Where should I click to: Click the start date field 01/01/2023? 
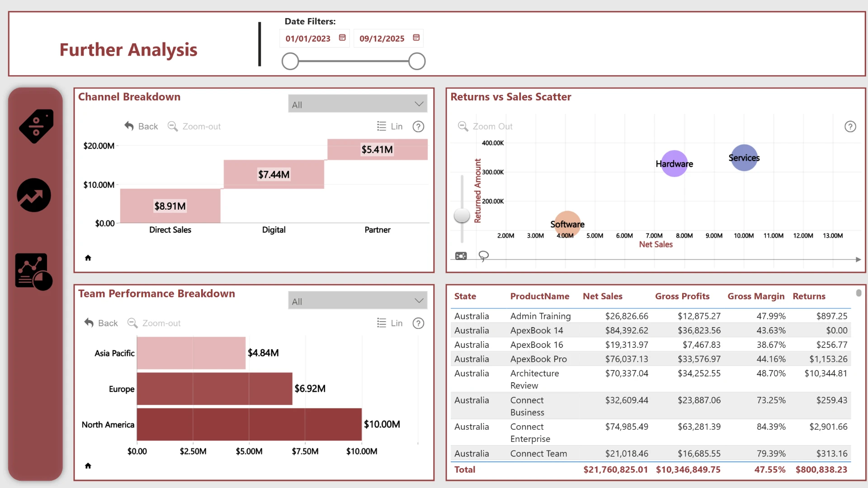click(308, 38)
